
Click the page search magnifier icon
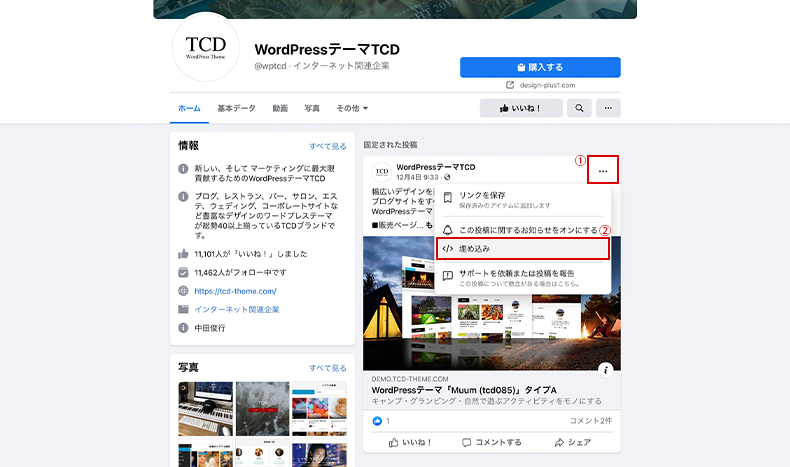579,108
